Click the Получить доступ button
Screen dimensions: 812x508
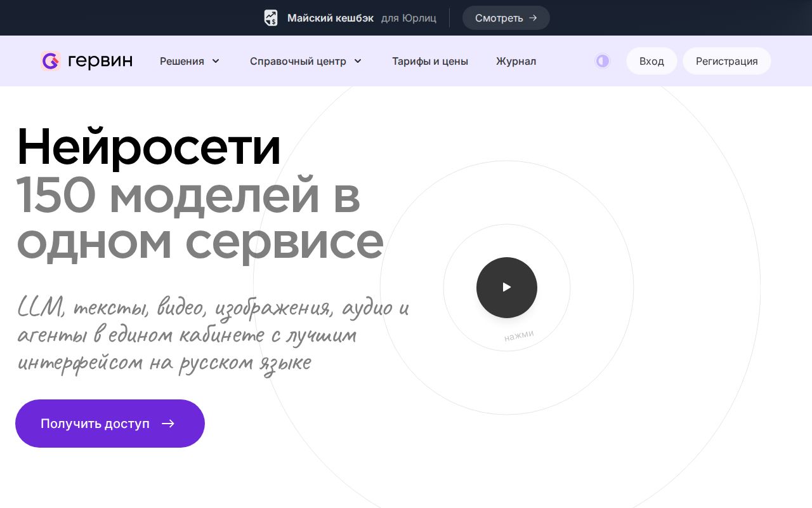coord(110,424)
